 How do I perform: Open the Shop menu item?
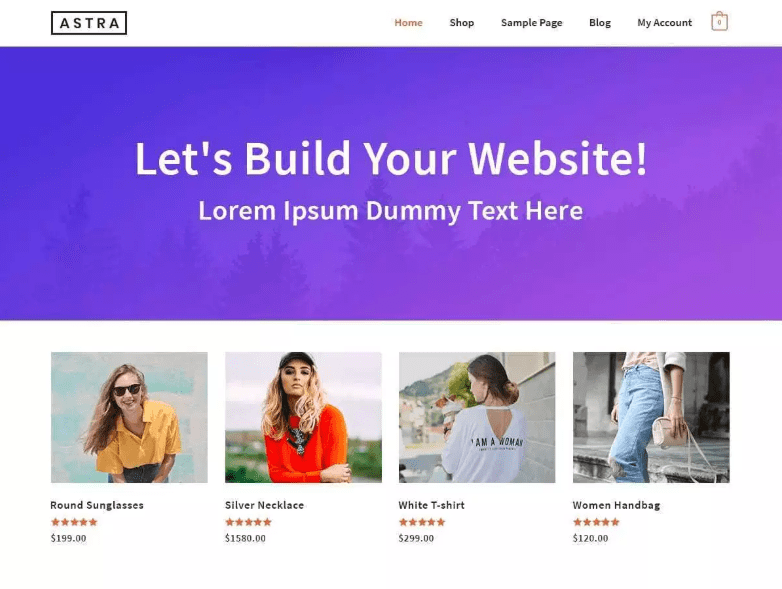[x=461, y=22]
